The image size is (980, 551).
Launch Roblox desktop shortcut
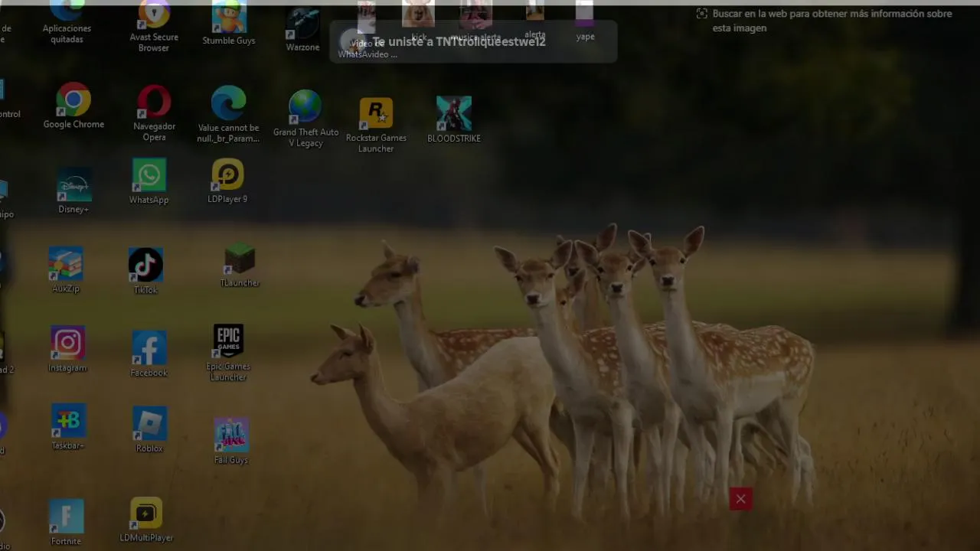(149, 429)
